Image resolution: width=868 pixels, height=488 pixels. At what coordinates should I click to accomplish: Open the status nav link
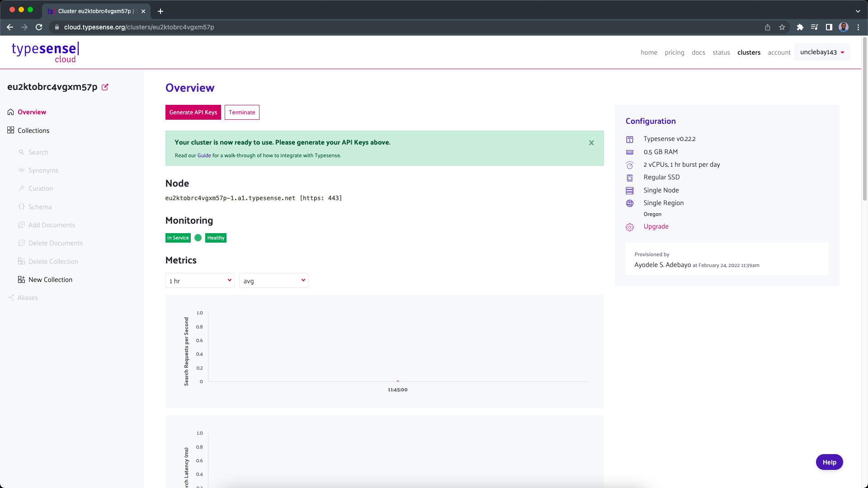721,52
